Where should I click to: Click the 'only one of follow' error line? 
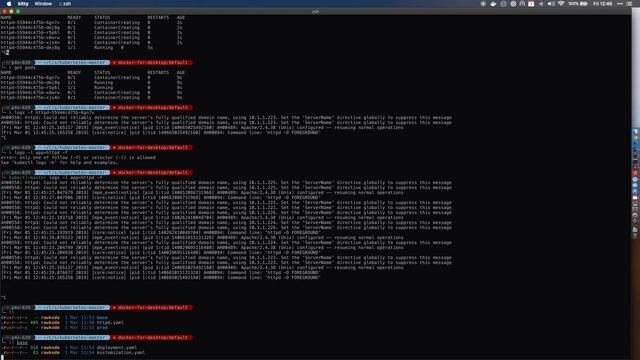pyautogui.click(x=78, y=158)
